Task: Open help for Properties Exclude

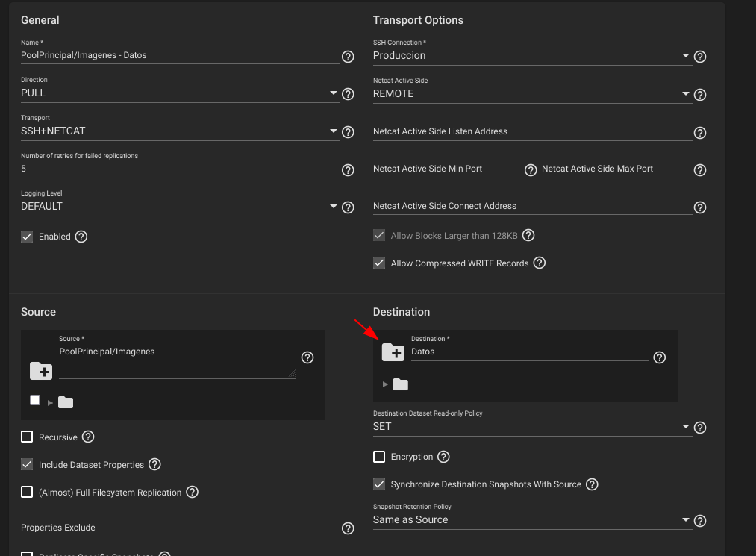Action: click(348, 528)
